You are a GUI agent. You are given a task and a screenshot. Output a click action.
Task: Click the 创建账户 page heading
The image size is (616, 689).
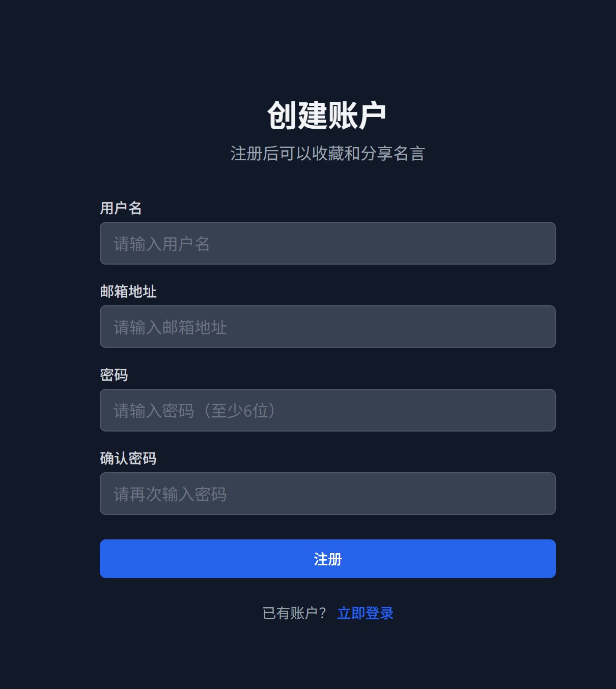click(x=327, y=115)
